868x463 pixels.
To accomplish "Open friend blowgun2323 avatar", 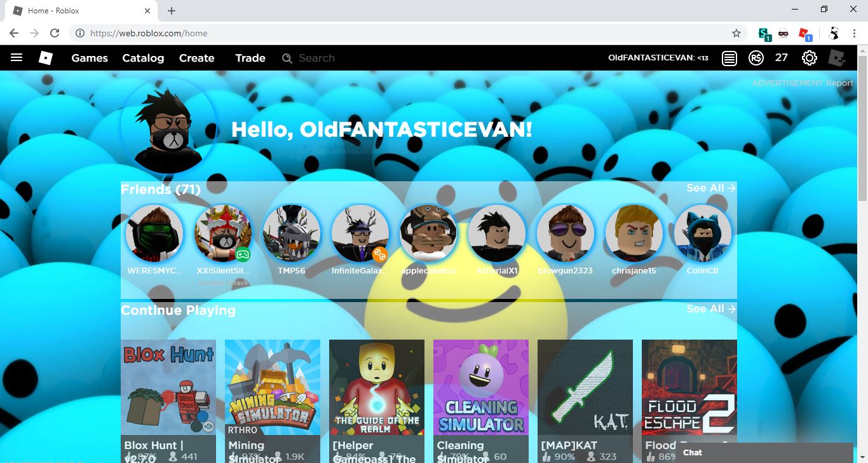I will click(x=566, y=233).
